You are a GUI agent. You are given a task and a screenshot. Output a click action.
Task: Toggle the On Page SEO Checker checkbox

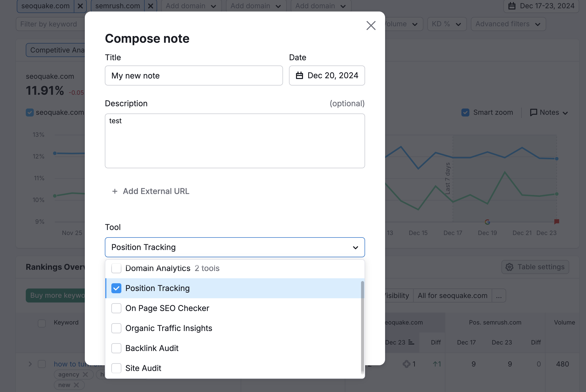[116, 308]
